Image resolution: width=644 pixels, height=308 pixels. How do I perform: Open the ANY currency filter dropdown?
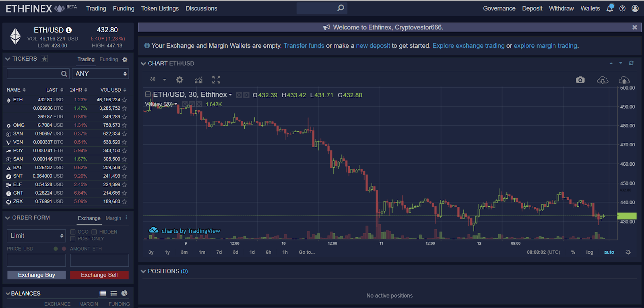[x=101, y=74]
